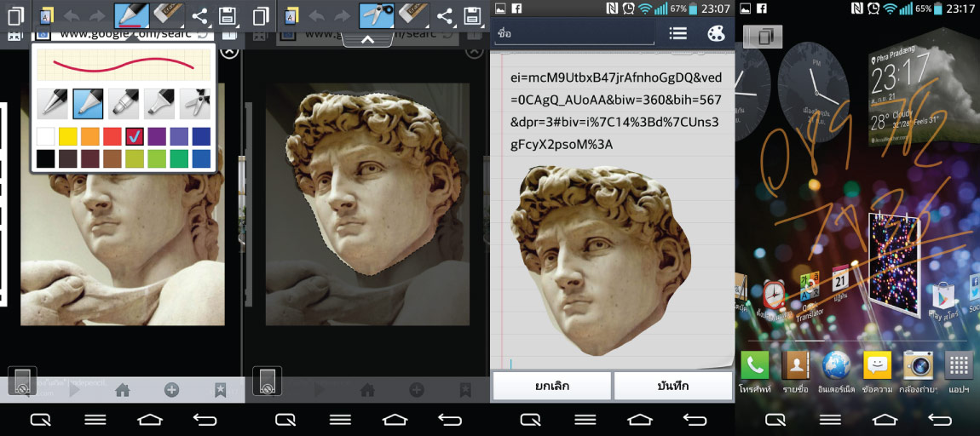Choose the chisel highlighter pen type
The image size is (980, 436).
(159, 103)
